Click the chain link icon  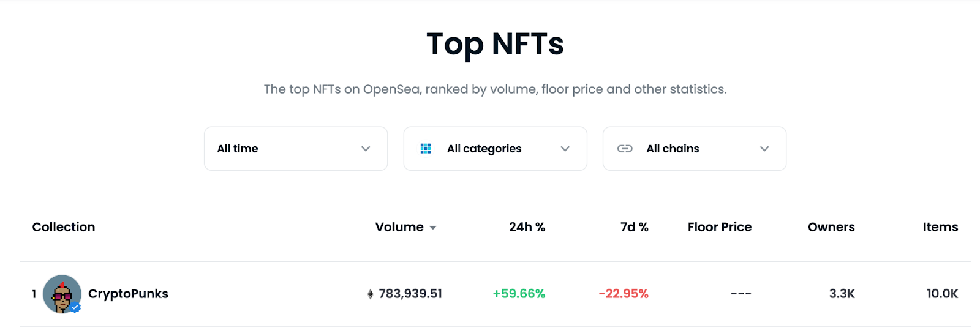[x=625, y=149]
